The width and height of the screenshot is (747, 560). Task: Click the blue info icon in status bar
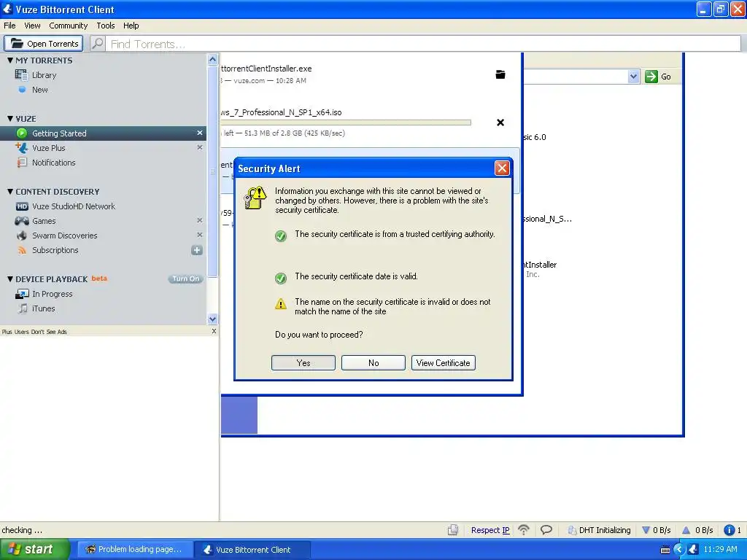point(729,530)
